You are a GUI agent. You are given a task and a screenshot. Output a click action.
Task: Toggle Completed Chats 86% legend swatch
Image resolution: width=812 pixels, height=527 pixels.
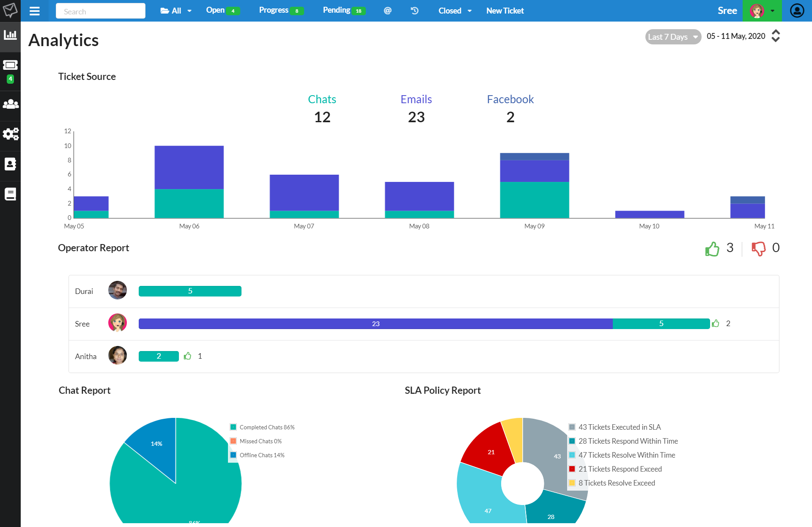point(233,427)
